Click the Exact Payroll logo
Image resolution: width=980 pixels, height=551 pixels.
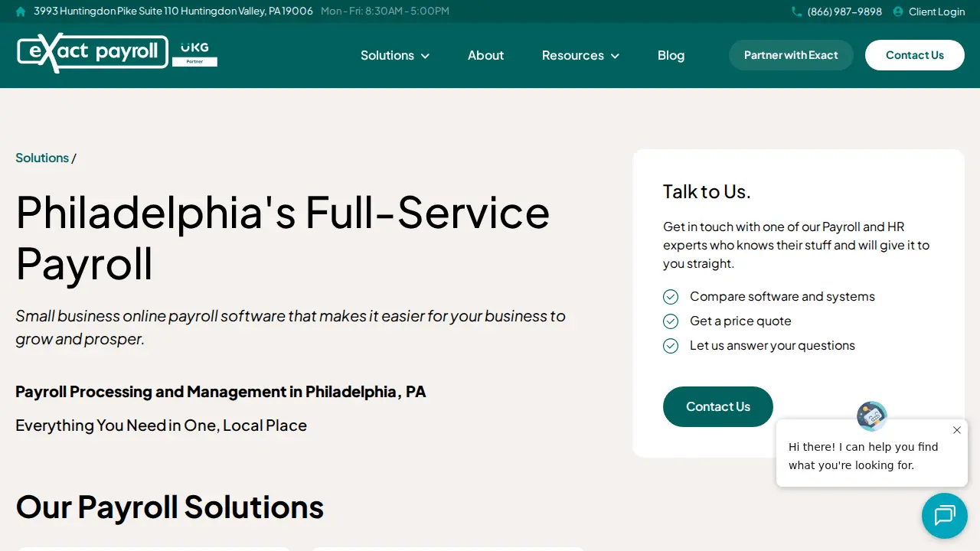tap(92, 53)
